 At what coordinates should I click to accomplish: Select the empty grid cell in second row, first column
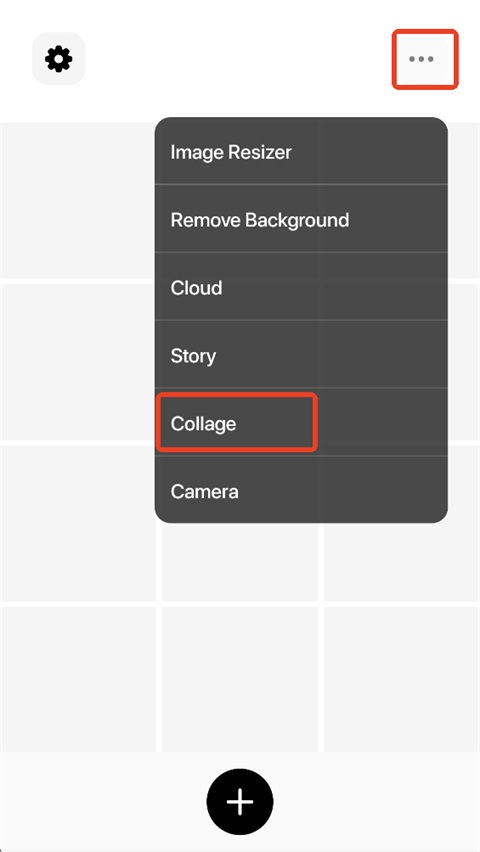pos(78,361)
